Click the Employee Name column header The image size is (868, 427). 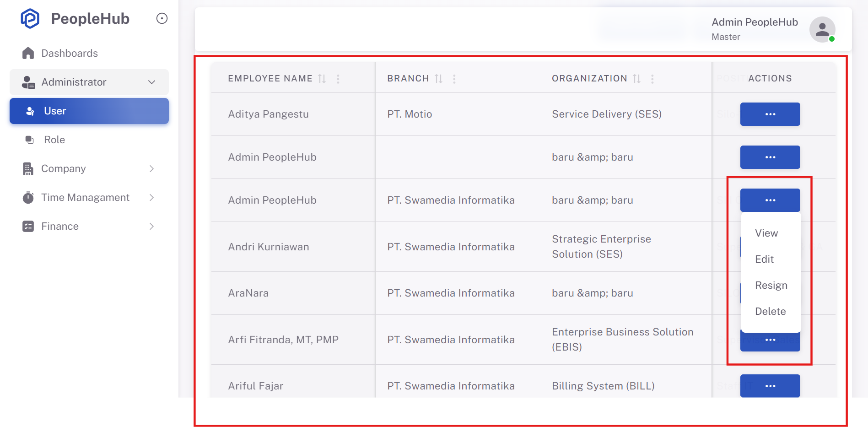point(270,78)
